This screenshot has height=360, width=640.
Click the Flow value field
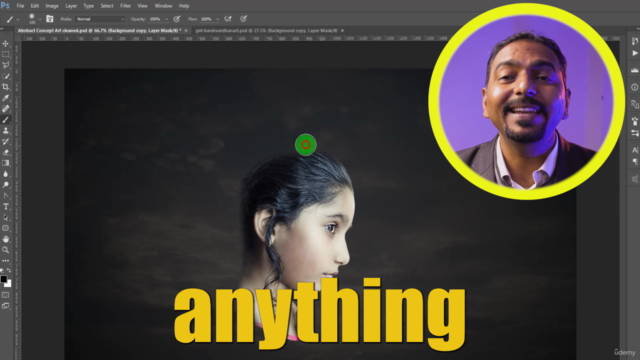click(207, 19)
